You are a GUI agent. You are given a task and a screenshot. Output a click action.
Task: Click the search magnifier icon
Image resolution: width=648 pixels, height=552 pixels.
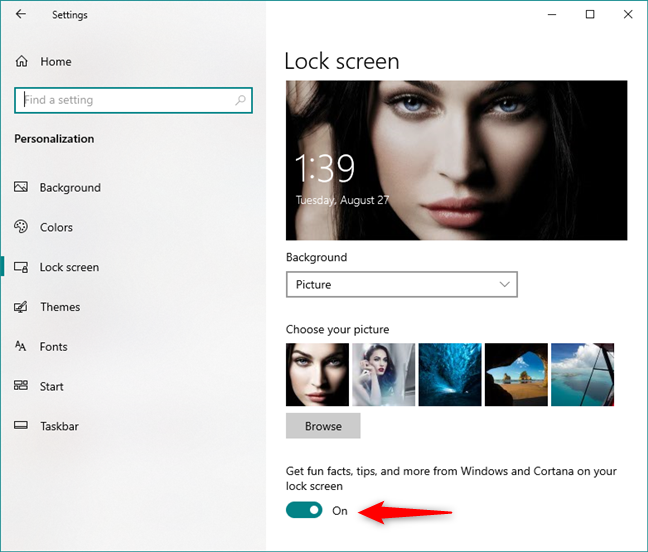[240, 100]
